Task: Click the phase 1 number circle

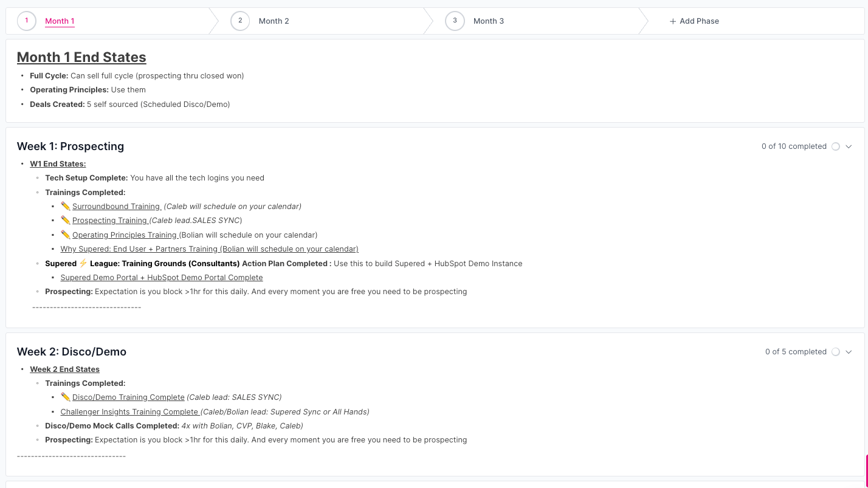Action: coord(27,21)
